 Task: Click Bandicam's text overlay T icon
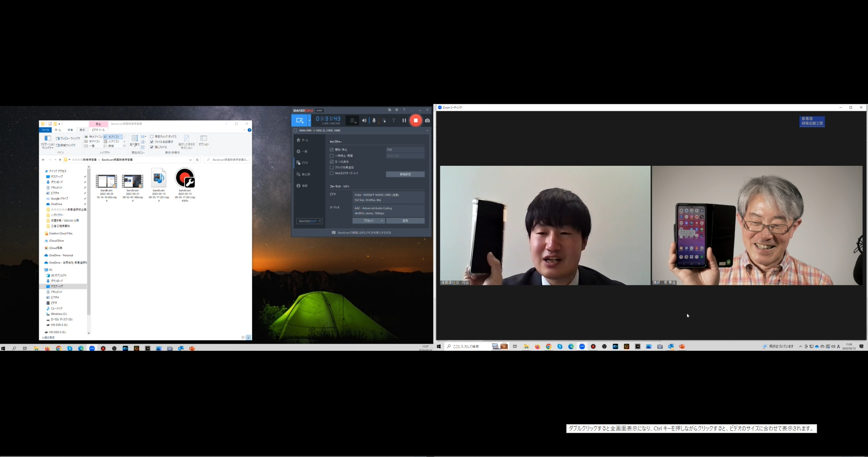[x=393, y=120]
